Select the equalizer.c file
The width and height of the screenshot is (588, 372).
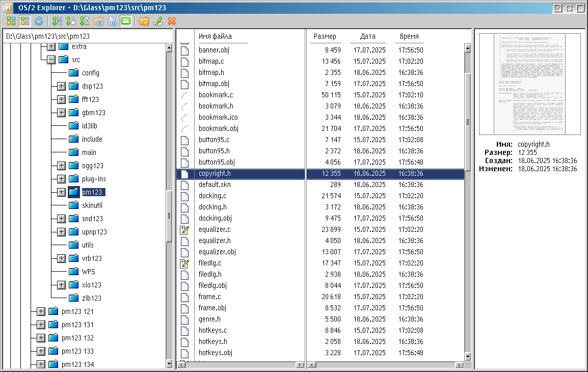215,229
